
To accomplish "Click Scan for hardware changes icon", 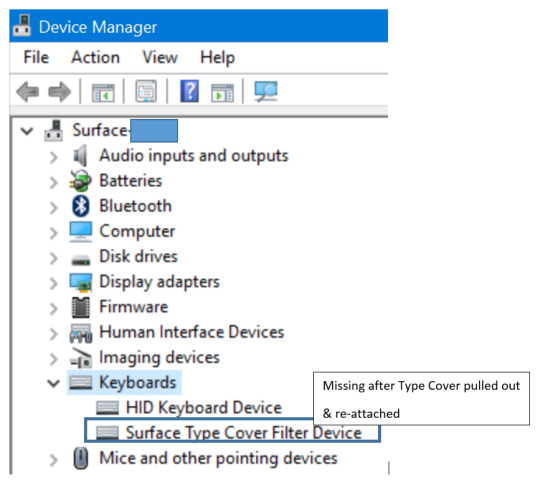I will (266, 91).
